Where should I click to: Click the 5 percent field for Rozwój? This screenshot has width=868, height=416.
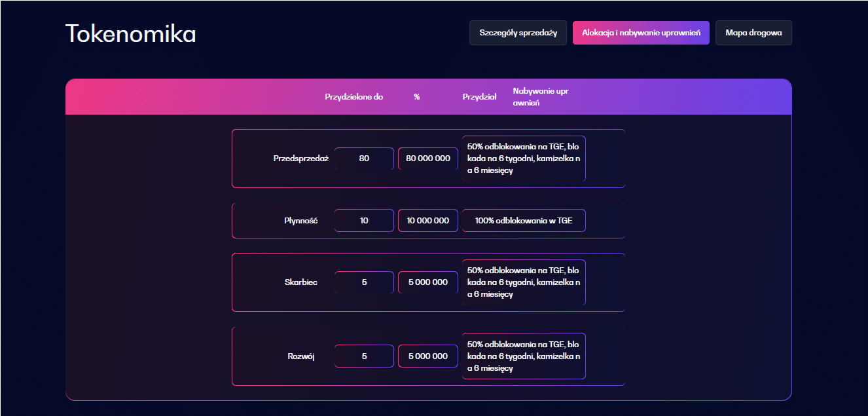[x=363, y=356]
